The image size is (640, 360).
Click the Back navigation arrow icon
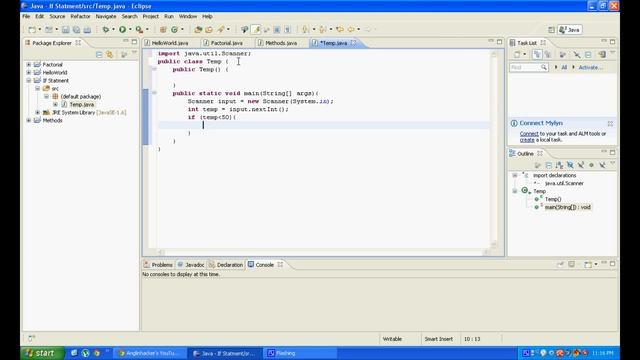[351, 29]
